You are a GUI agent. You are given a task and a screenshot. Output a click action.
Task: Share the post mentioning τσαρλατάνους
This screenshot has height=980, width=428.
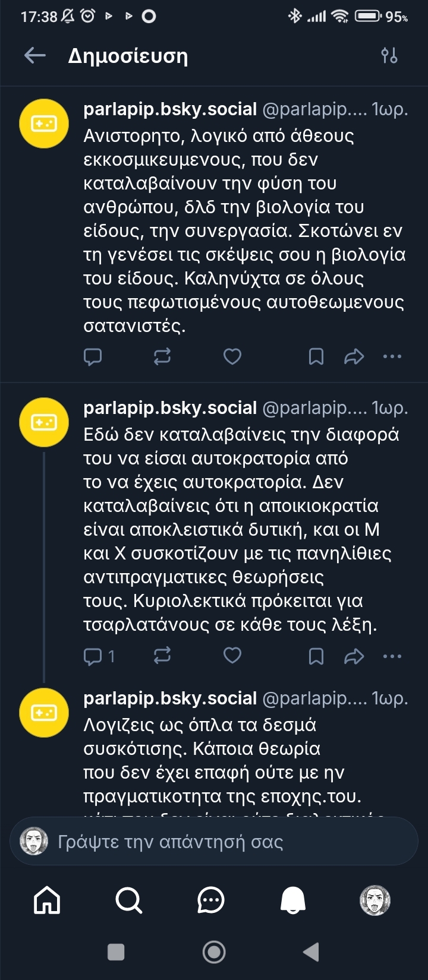pyautogui.click(x=354, y=656)
